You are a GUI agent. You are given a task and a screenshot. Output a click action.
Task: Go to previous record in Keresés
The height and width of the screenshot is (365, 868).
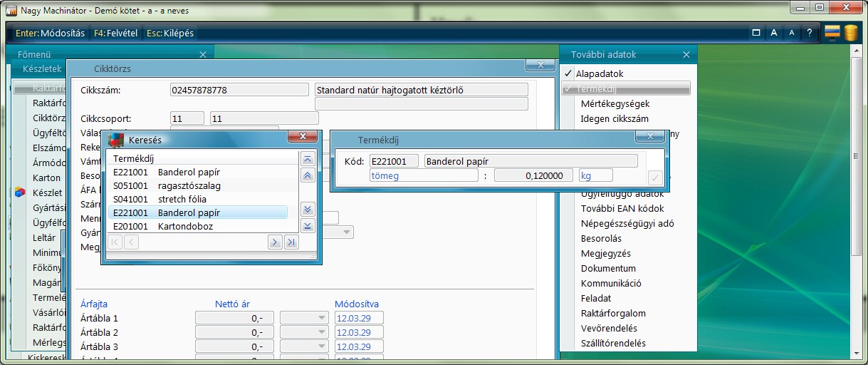131,242
